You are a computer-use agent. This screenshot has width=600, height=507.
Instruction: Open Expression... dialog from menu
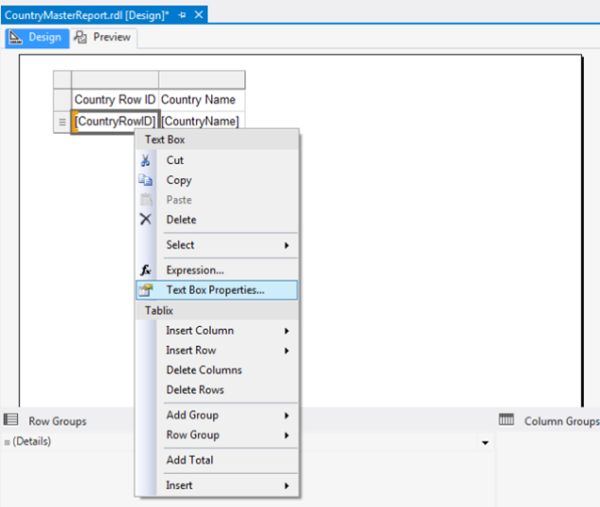[x=217, y=270]
